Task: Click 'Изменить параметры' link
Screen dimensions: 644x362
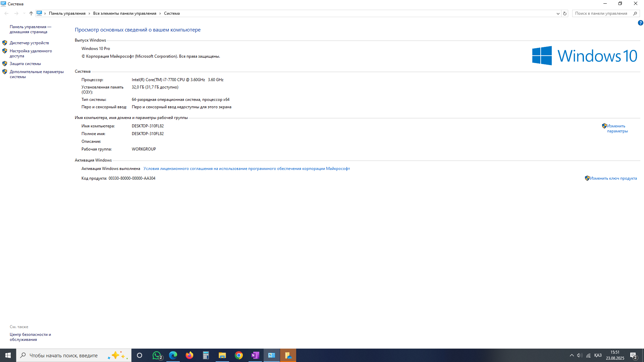Action: pyautogui.click(x=617, y=128)
